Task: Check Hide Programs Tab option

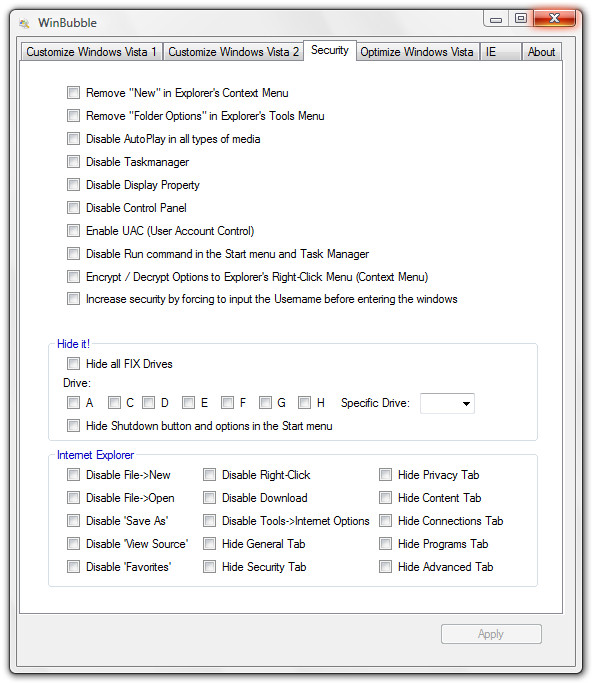Action: click(385, 544)
